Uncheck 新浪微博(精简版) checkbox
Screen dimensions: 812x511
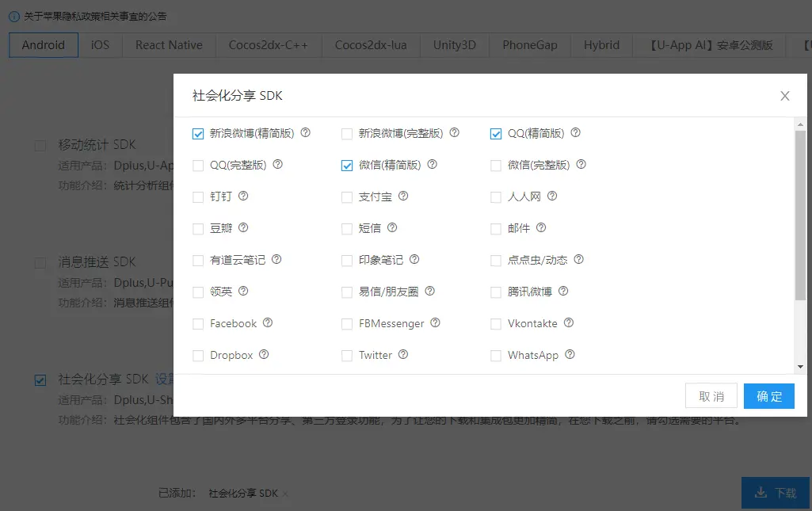(x=198, y=134)
